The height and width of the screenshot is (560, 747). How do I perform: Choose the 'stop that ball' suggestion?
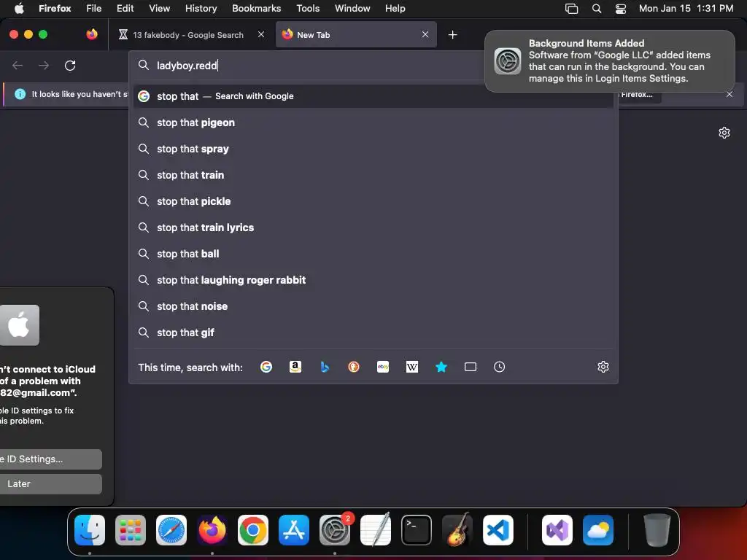point(373,253)
